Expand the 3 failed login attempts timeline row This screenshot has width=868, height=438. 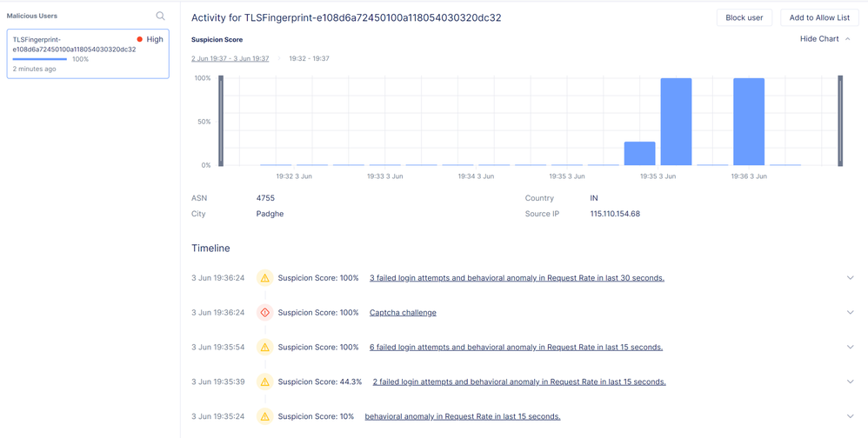pos(851,277)
